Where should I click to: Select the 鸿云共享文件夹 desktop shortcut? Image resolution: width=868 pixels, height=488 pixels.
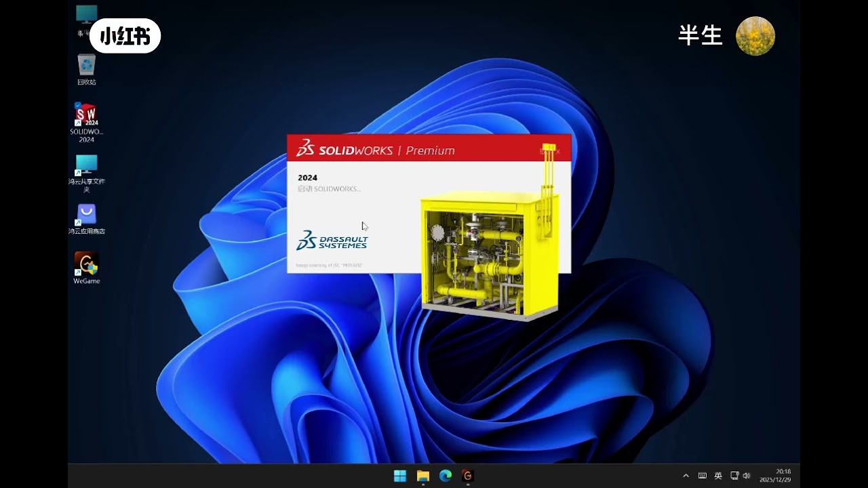point(86,174)
